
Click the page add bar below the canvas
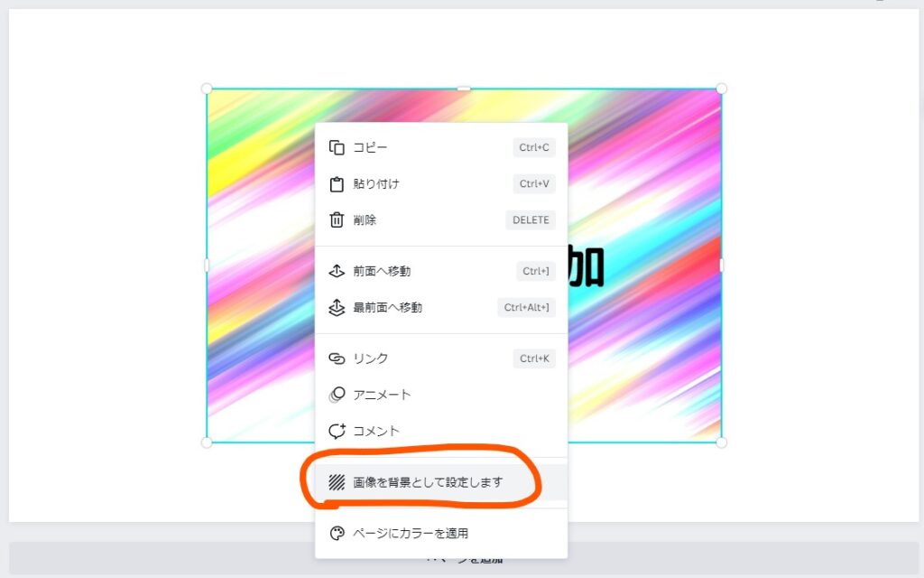pos(464,558)
